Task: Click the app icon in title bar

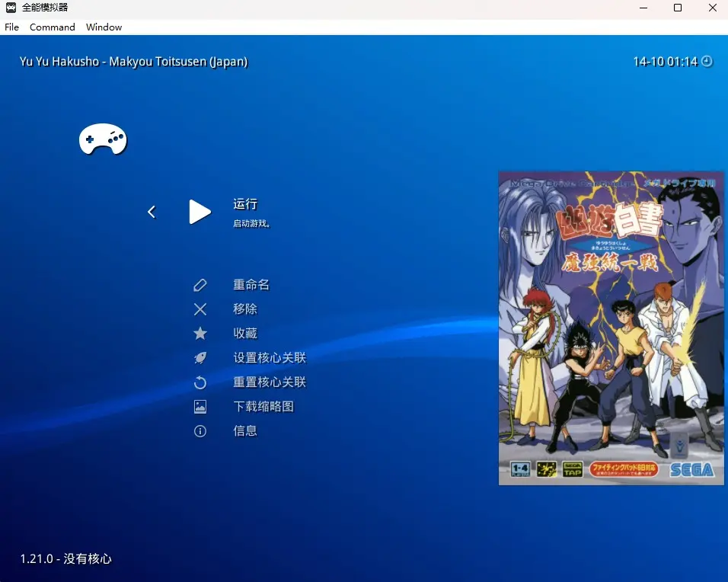Action: point(11,8)
